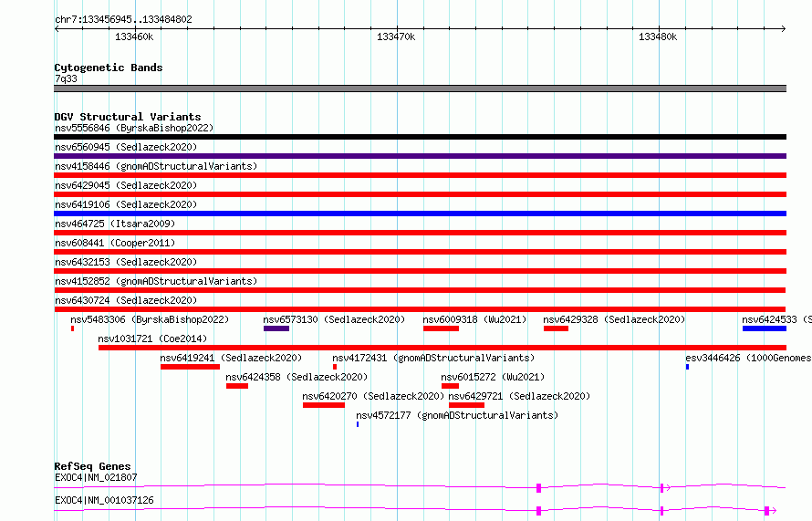Click the ruler's right end arrow
The width and height of the screenshot is (812, 521).
pyautogui.click(x=784, y=28)
